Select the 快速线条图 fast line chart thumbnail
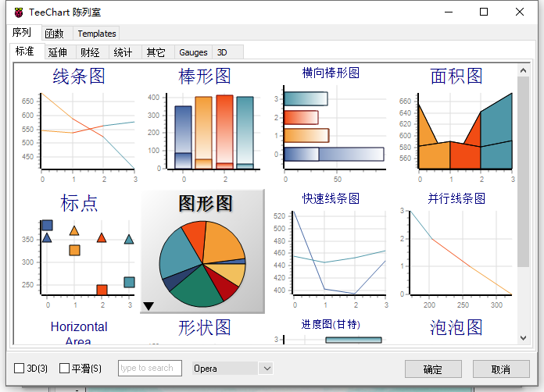This screenshot has height=392, width=544. (330, 251)
